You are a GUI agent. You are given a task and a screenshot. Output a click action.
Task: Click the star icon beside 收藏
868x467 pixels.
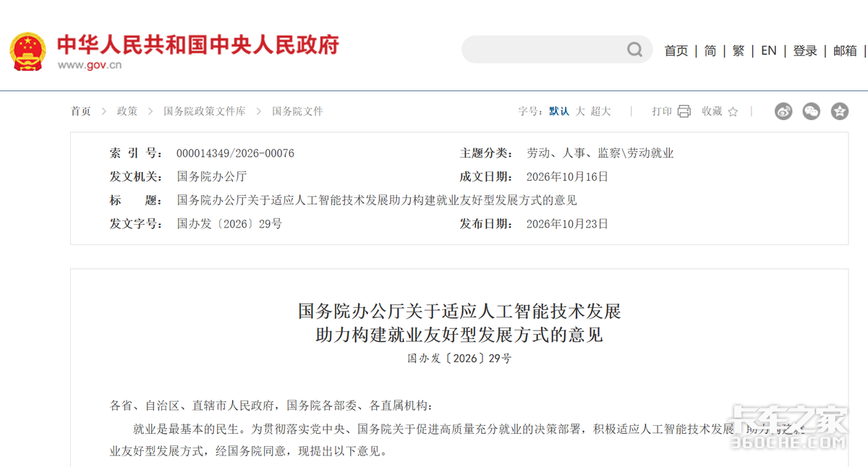point(733,111)
